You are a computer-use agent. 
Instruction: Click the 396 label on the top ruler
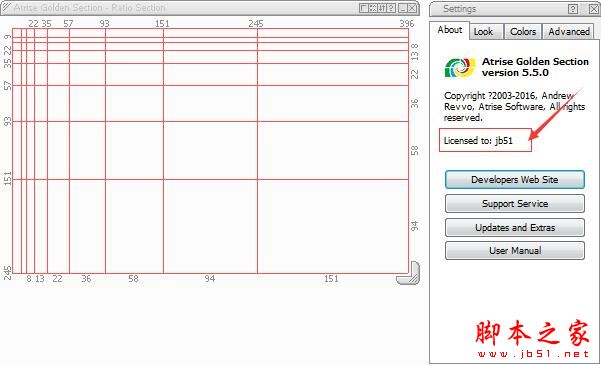click(x=407, y=24)
